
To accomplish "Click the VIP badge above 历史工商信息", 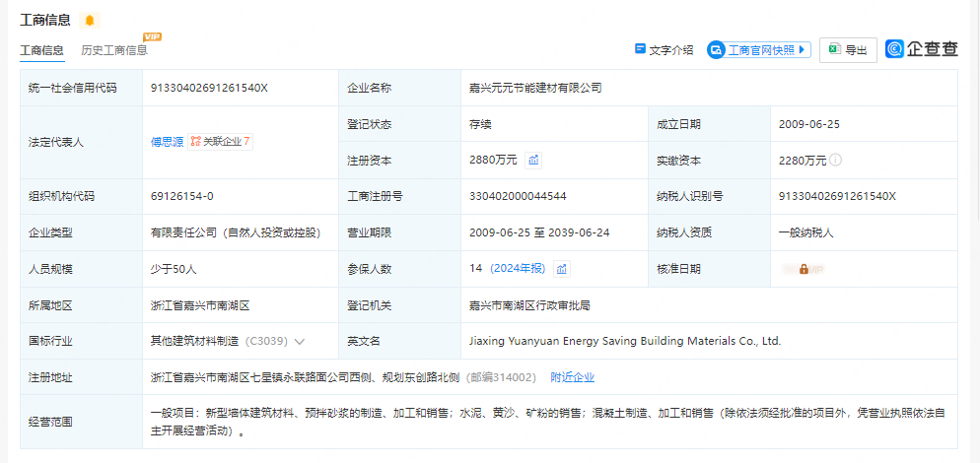I will [152, 36].
